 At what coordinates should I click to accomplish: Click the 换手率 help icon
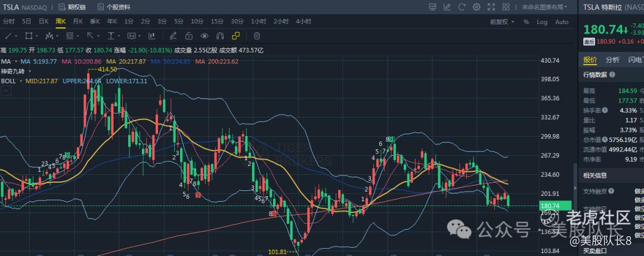click(606, 110)
